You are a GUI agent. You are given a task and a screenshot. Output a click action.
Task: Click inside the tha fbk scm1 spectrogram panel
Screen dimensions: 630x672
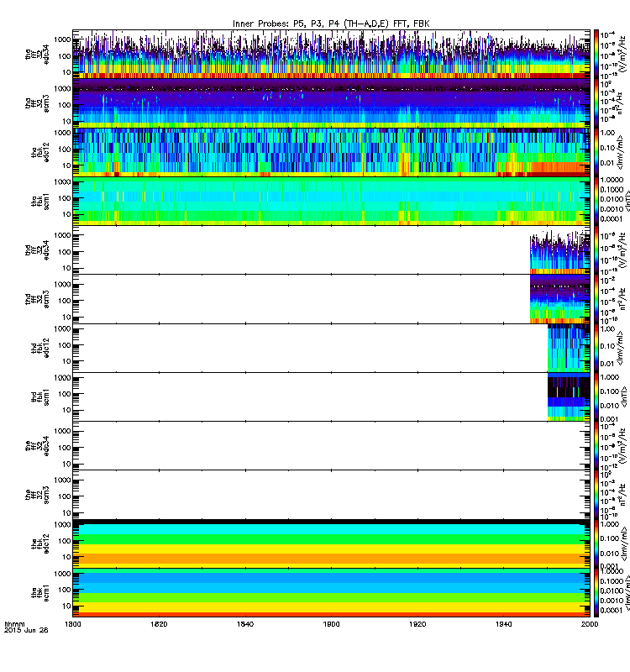[331, 202]
